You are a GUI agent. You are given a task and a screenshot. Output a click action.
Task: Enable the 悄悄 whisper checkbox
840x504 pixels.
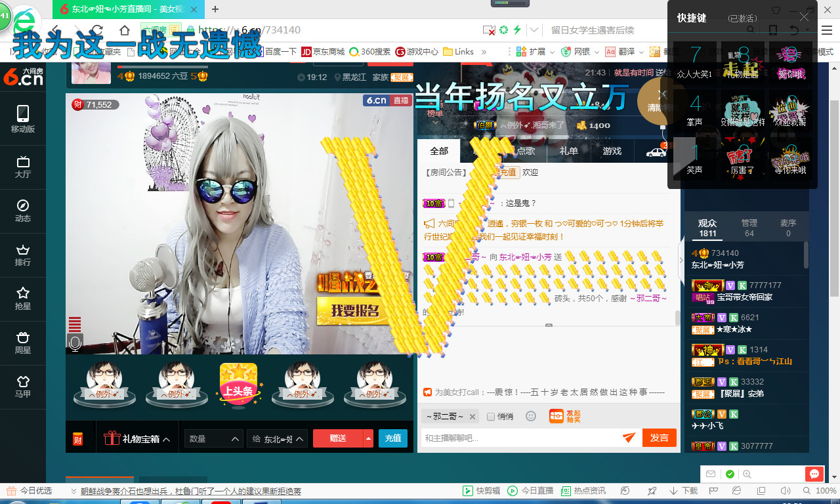tap(491, 417)
